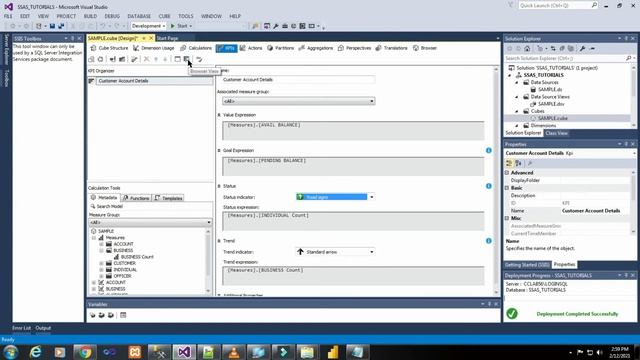This screenshot has width=640, height=360.
Task: Switch to the Functions tab in Calculation Tools
Action: [x=136, y=198]
